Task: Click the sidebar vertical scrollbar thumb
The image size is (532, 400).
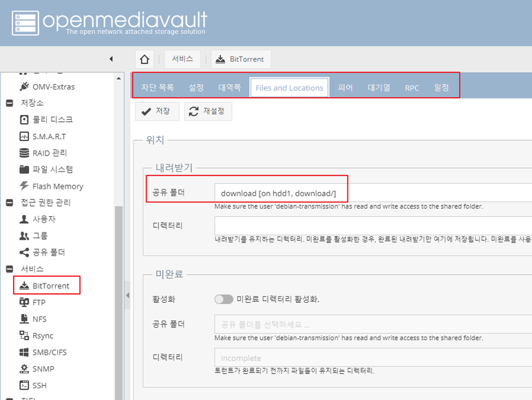Action: (118, 303)
